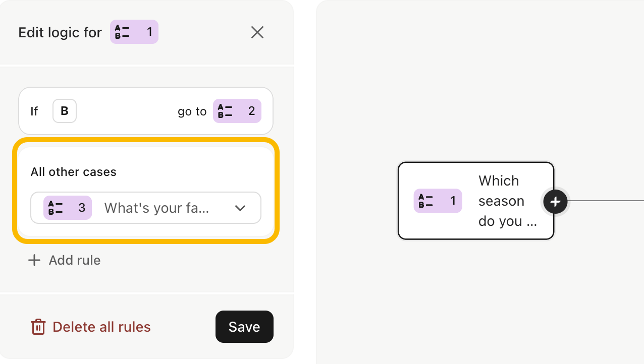Viewport: 644px width, 364px height.
Task: Open the If B rule row
Action: pos(146,111)
